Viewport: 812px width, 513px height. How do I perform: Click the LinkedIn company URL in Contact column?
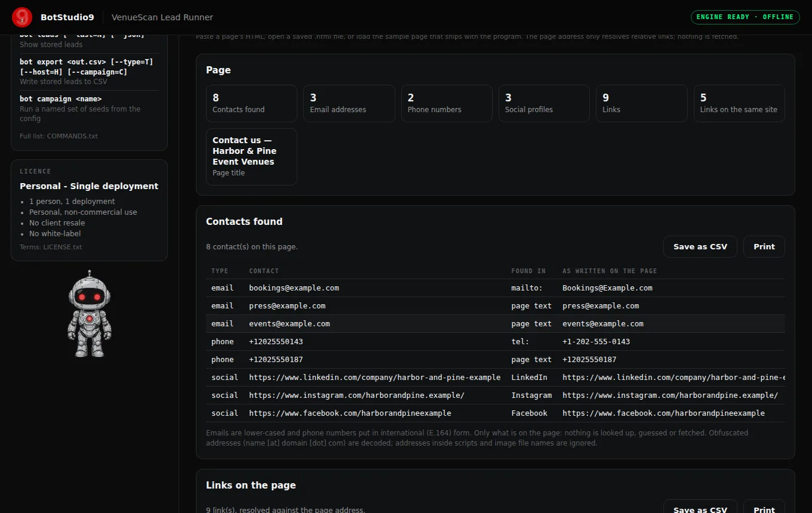[x=375, y=378]
